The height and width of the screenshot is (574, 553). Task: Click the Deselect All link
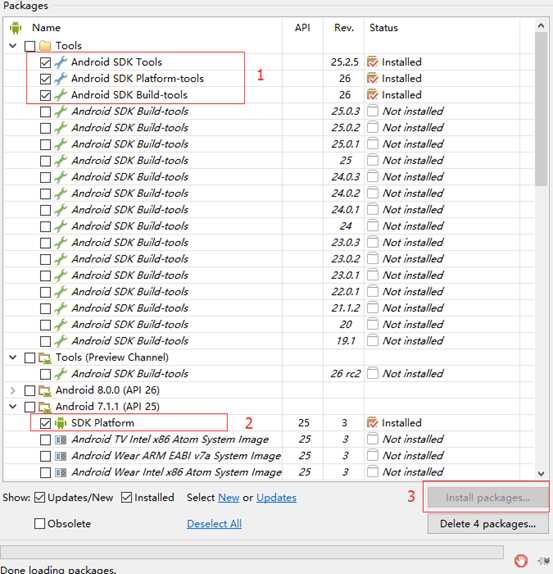214,524
